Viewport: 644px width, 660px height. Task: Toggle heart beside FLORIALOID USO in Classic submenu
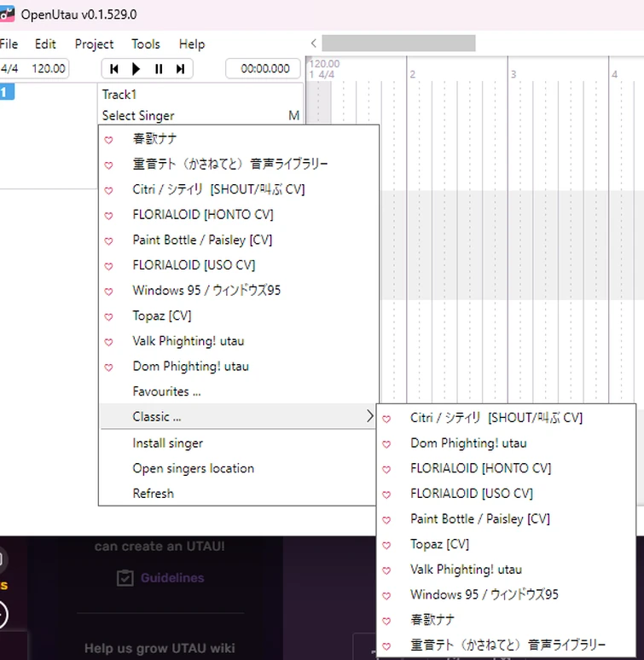386,495
